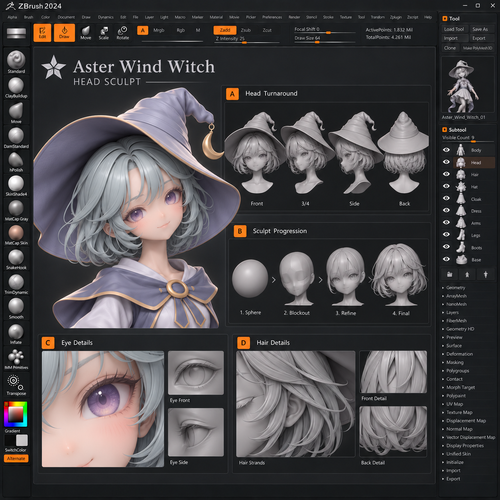This screenshot has height=500, width=500.
Task: Toggle visibility of Head subtool
Action: [446, 162]
